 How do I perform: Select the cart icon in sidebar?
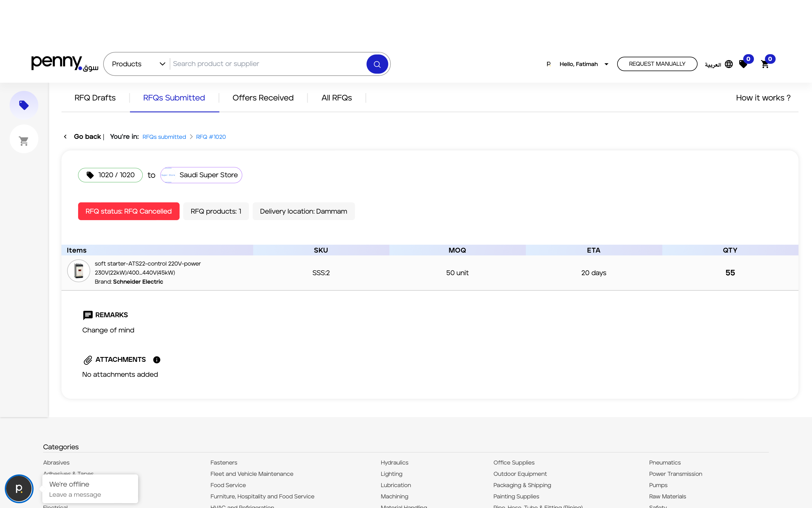(x=24, y=139)
